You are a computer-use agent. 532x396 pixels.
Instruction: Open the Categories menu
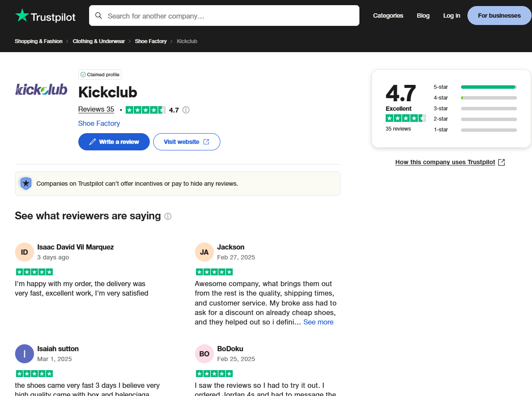(388, 16)
